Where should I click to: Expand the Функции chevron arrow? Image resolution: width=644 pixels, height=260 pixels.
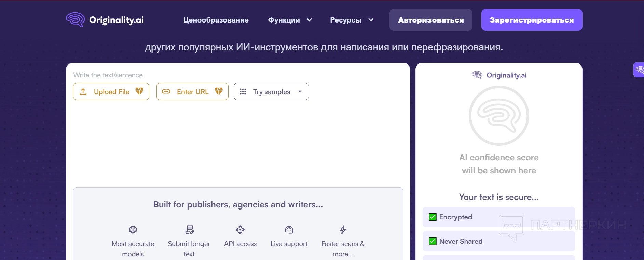[x=309, y=20]
